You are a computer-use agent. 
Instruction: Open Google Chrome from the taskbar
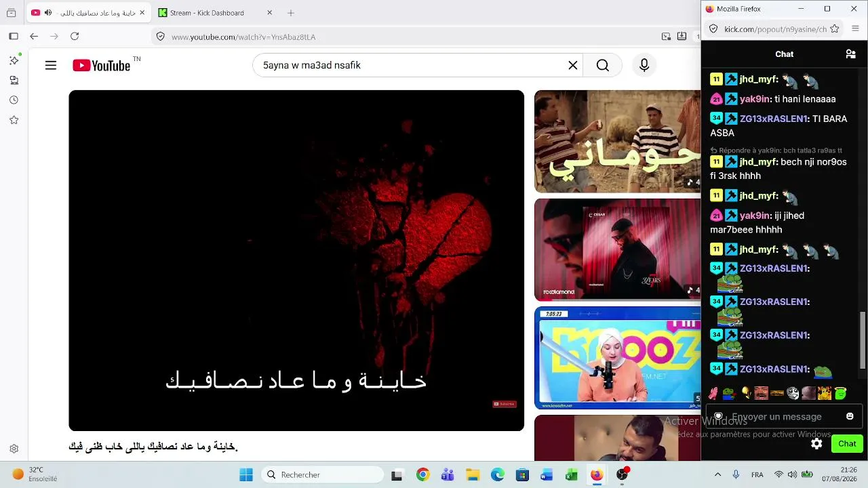point(422,474)
